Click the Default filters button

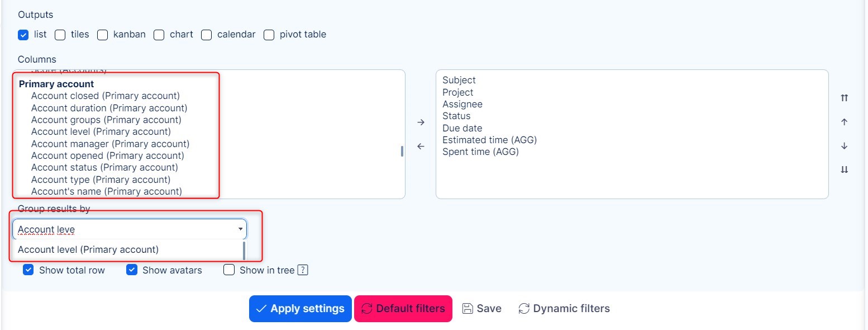coord(403,309)
